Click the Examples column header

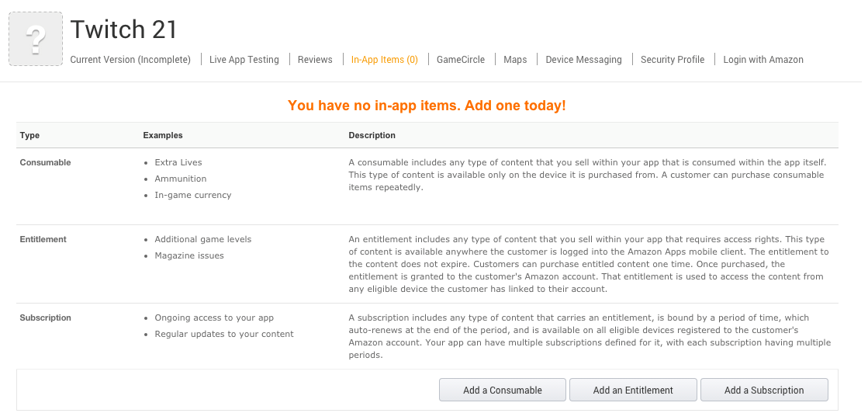tap(163, 135)
